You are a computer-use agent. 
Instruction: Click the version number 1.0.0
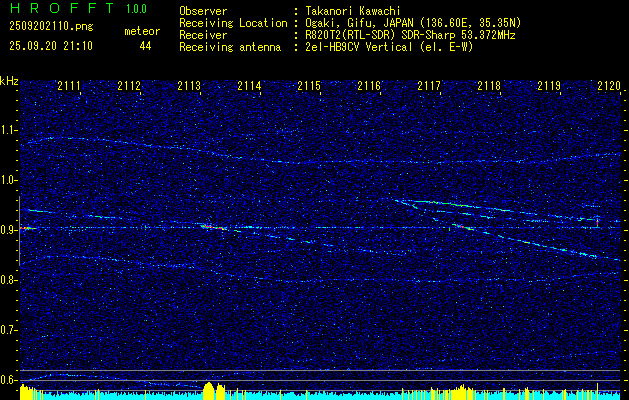pyautogui.click(x=136, y=9)
